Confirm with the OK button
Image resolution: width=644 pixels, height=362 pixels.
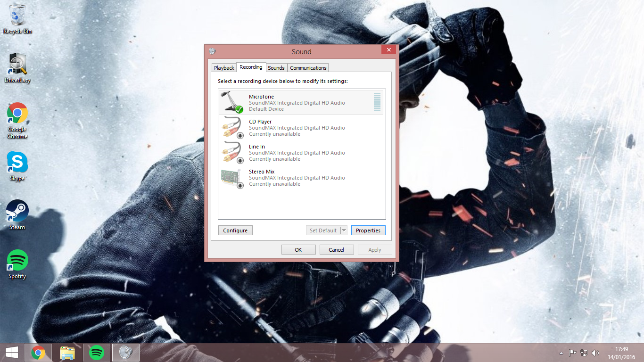tap(298, 250)
